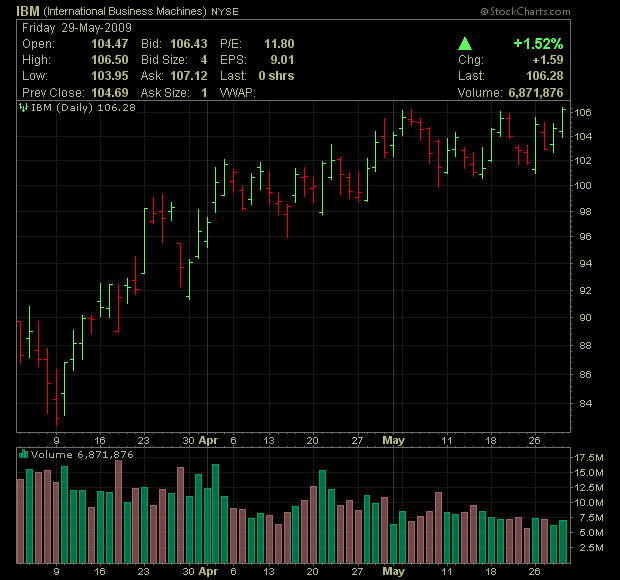The width and height of the screenshot is (620, 580).
Task: Click the 13 date label under the price chart
Action: tap(269, 440)
